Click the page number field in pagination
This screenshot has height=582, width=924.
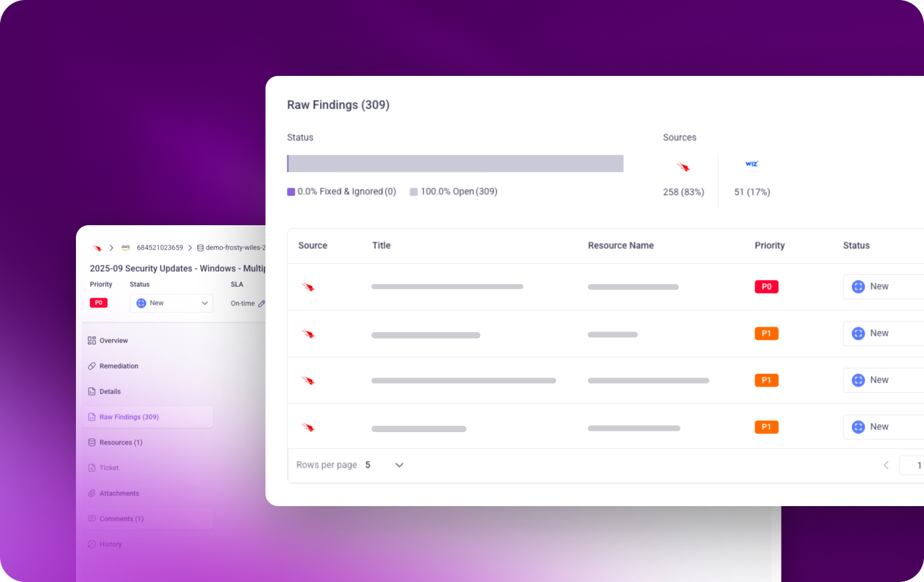915,465
